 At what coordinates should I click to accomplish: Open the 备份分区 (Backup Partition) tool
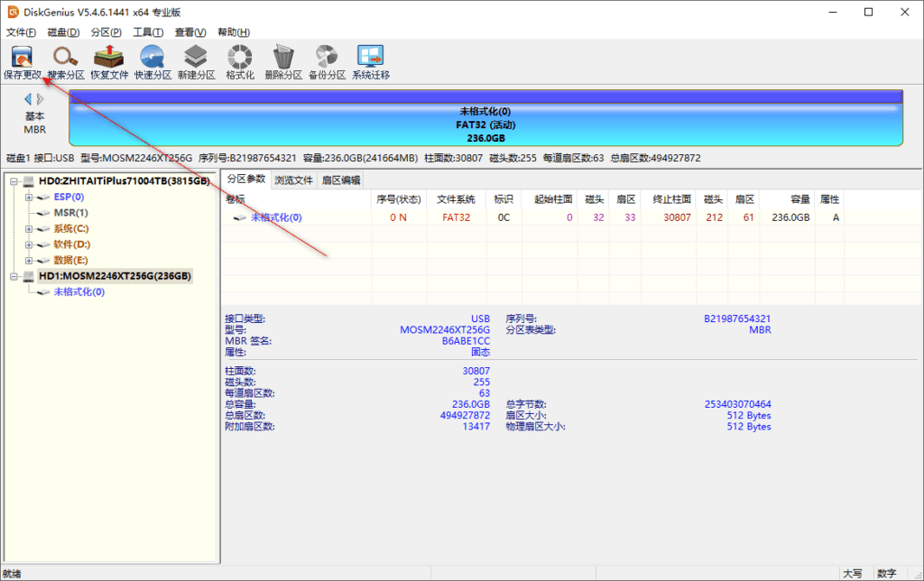tap(327, 60)
